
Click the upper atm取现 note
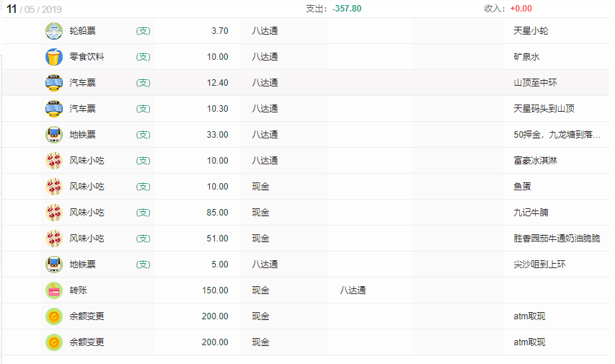coord(529,316)
